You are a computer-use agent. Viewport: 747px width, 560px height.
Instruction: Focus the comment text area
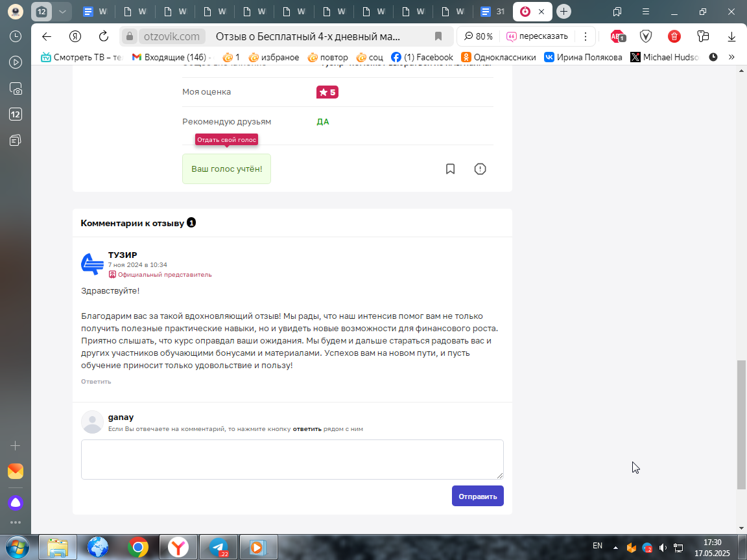[292, 460]
